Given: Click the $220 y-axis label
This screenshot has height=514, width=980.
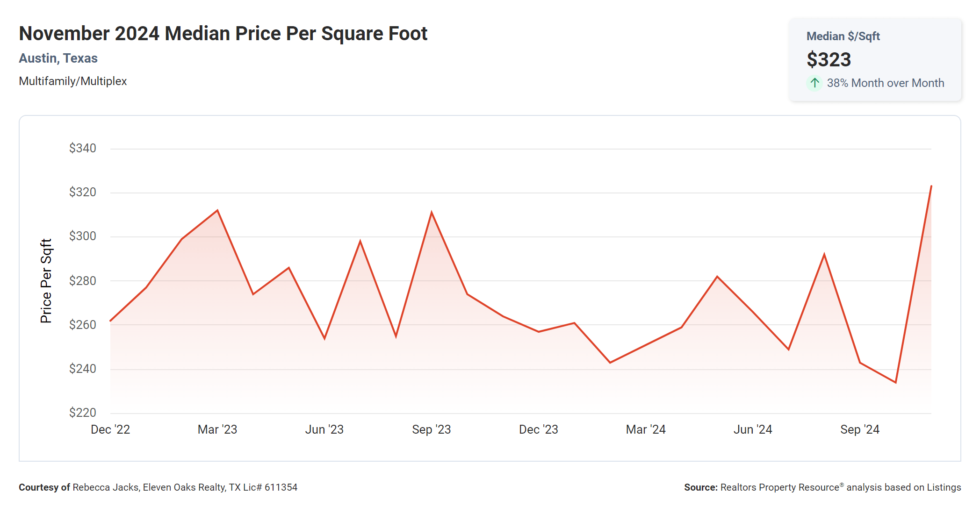Looking at the screenshot, I should [83, 413].
